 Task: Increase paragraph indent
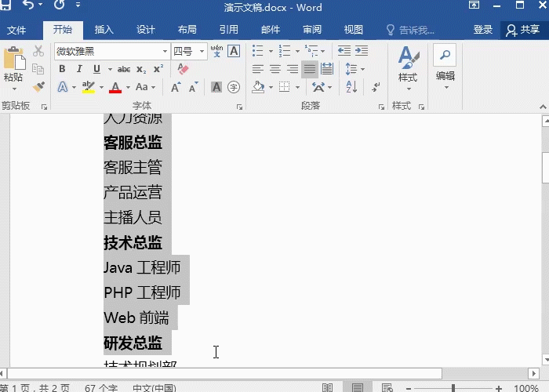362,51
